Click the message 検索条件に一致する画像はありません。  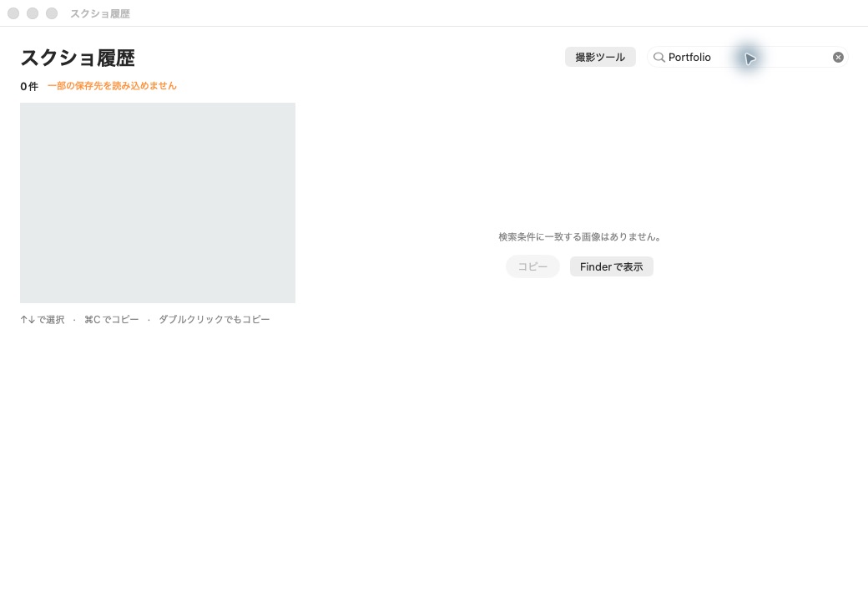[x=579, y=237]
